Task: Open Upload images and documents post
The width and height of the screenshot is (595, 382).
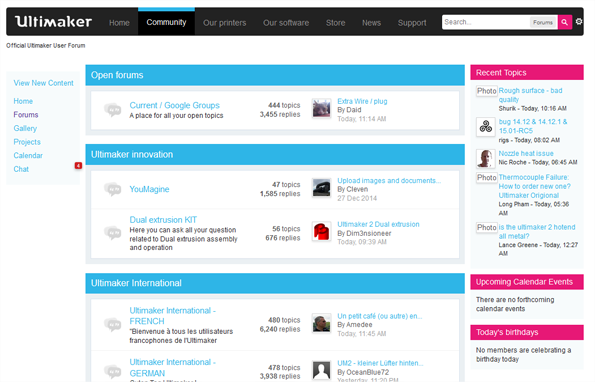Action: 389,181
